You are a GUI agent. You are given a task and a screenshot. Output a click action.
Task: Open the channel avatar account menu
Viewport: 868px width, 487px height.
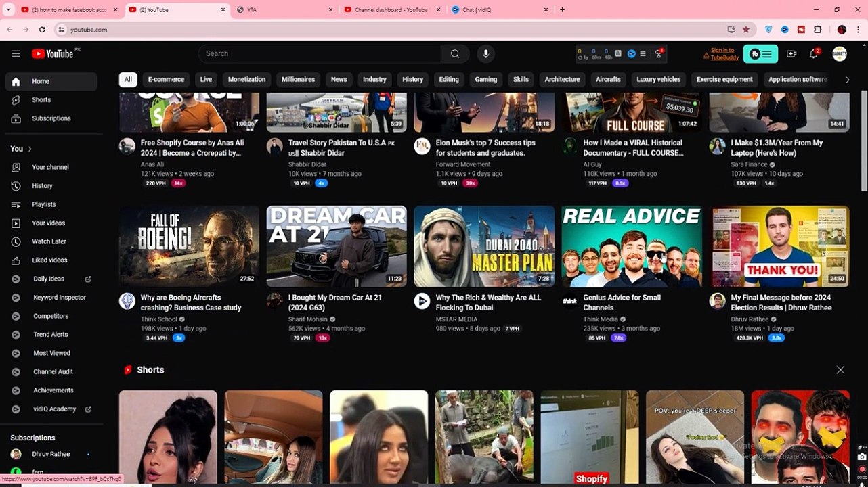(840, 53)
